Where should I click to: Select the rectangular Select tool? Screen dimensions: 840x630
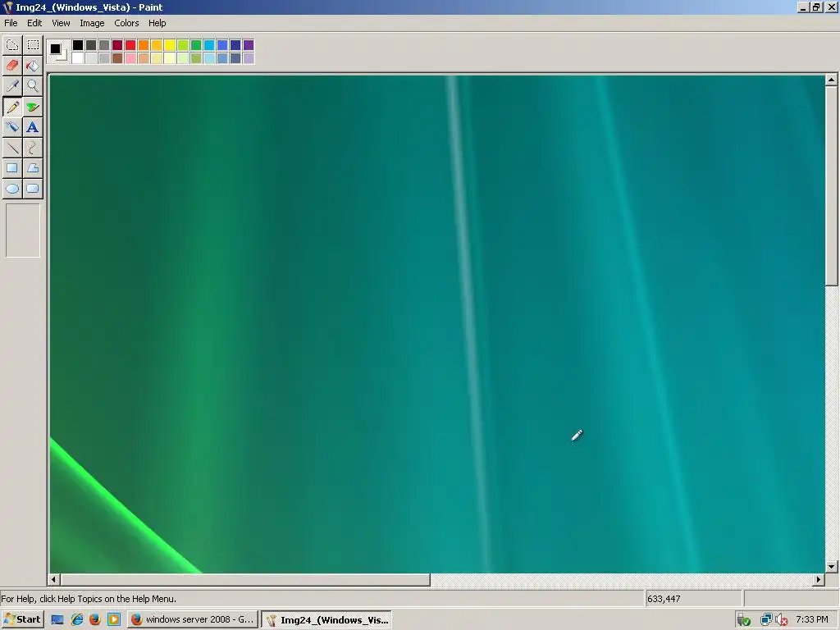tap(33, 45)
